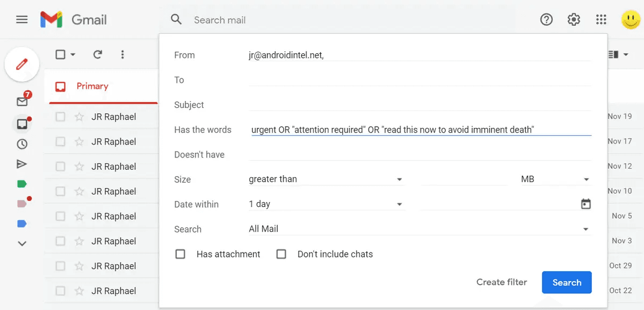Click the green label icon in sidebar
This screenshot has width=644, height=310.
[x=21, y=183]
